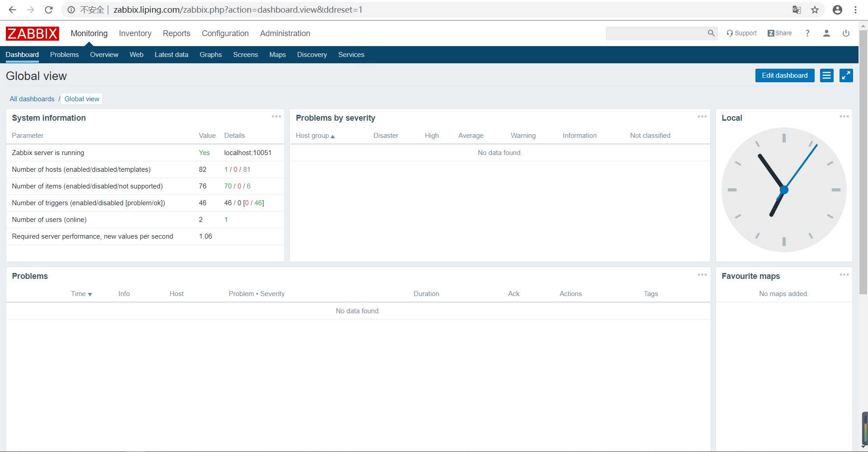This screenshot has width=868, height=452.
Task: Click the site info not secure icon
Action: pos(71,9)
